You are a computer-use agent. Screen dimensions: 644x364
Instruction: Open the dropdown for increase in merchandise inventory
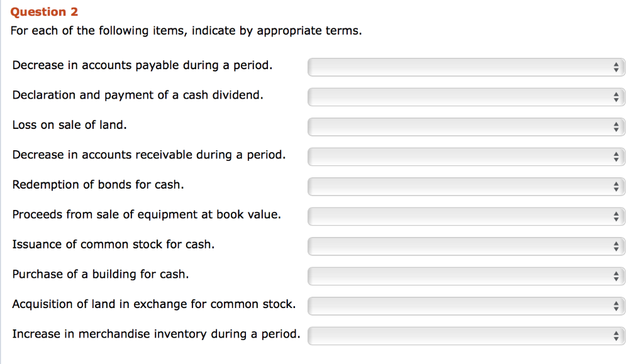point(465,336)
